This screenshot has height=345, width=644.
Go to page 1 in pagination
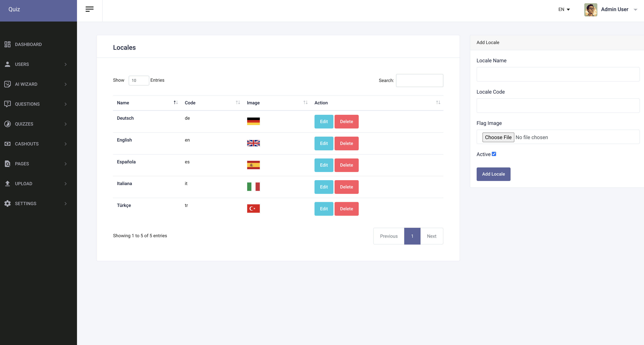click(412, 236)
